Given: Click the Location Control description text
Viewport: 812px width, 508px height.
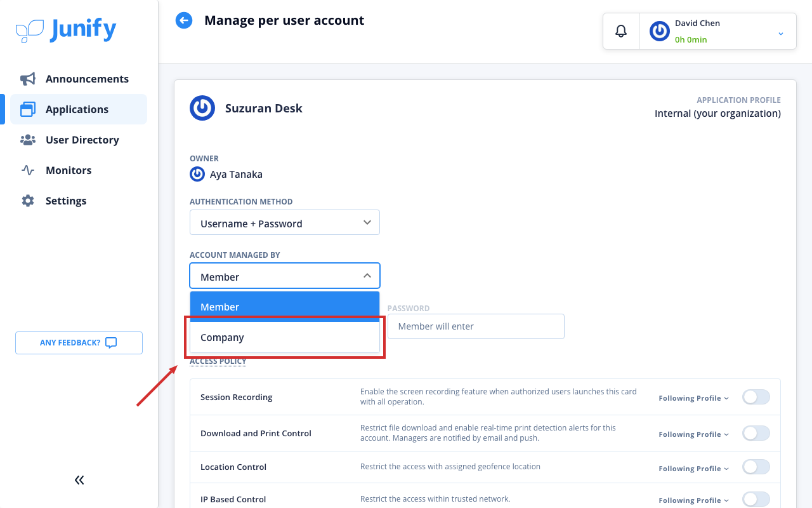Looking at the screenshot, I should (450, 467).
